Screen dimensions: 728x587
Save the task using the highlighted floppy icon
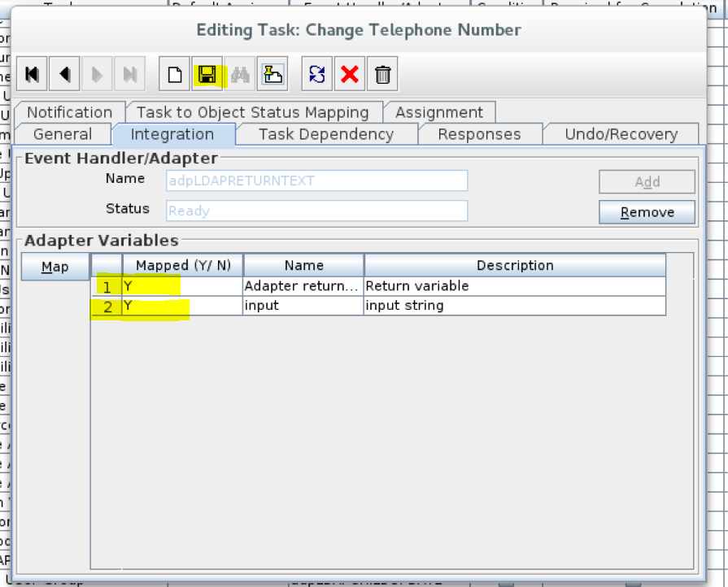(208, 73)
